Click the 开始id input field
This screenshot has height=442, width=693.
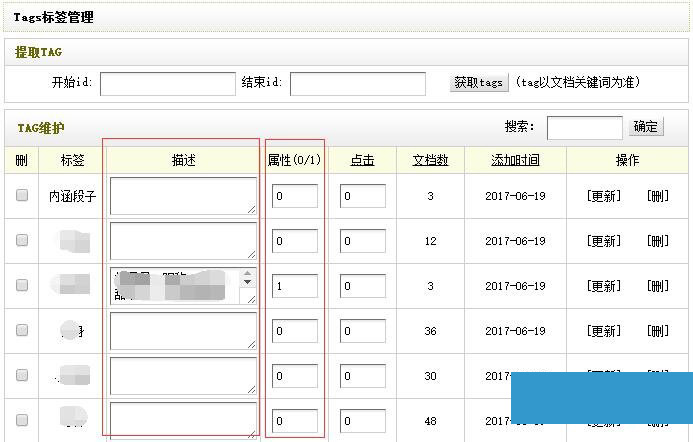point(167,83)
